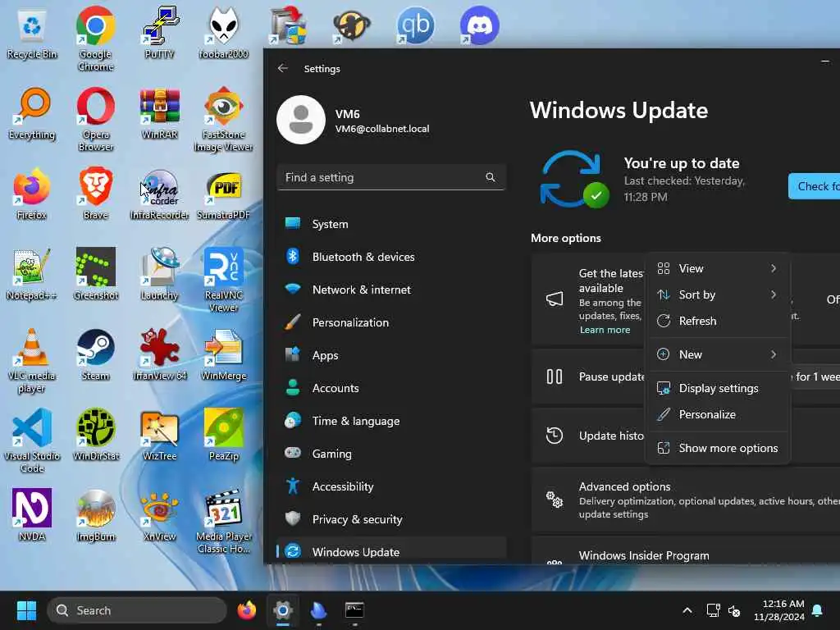Open Display settings from context menu
The height and width of the screenshot is (630, 840).
pos(718,388)
